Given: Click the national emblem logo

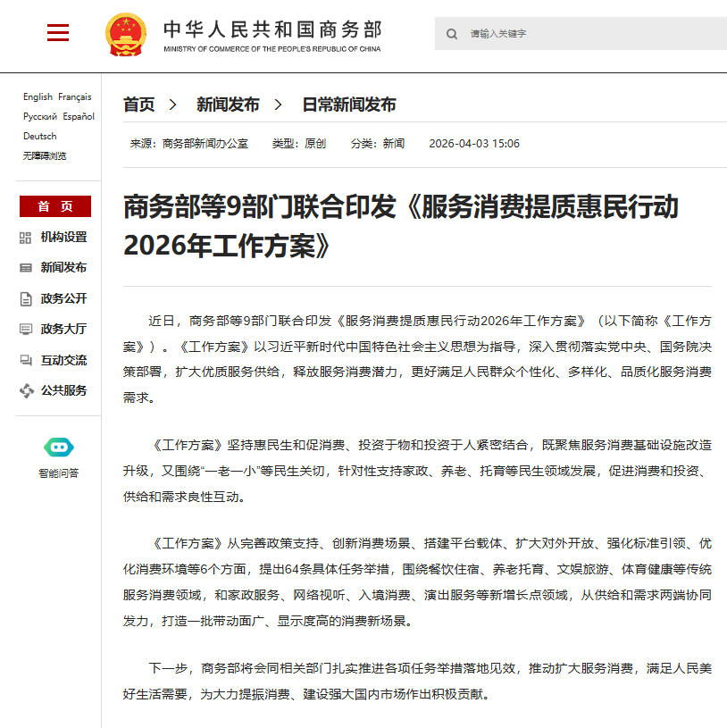Looking at the screenshot, I should pos(127,35).
